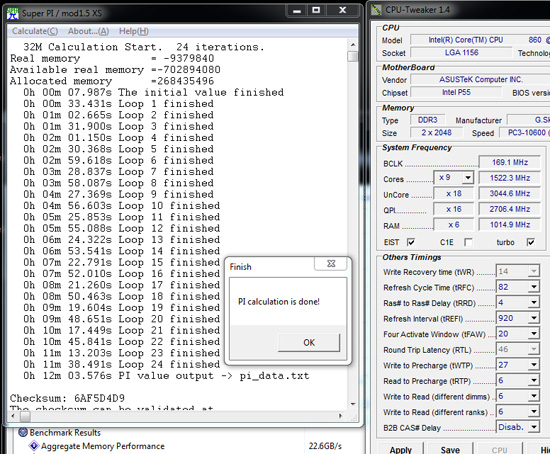
Task: Open the Help(H) menu
Action: [x=134, y=31]
